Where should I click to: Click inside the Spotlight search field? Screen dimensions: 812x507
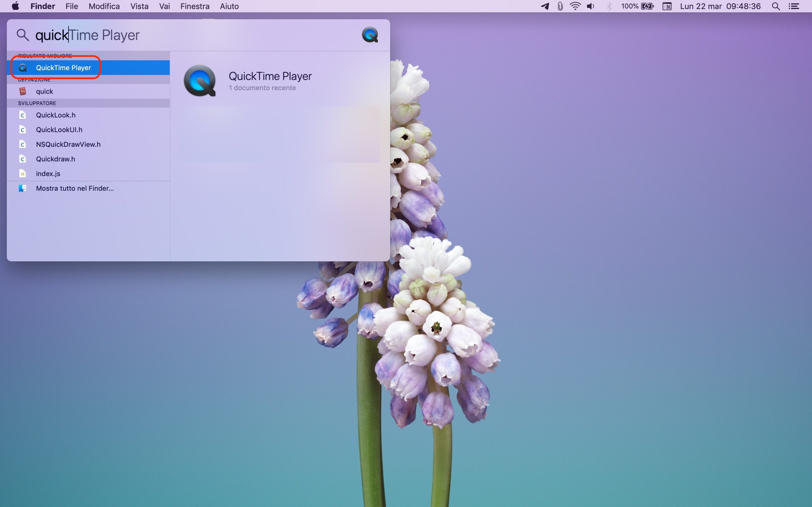coord(201,35)
